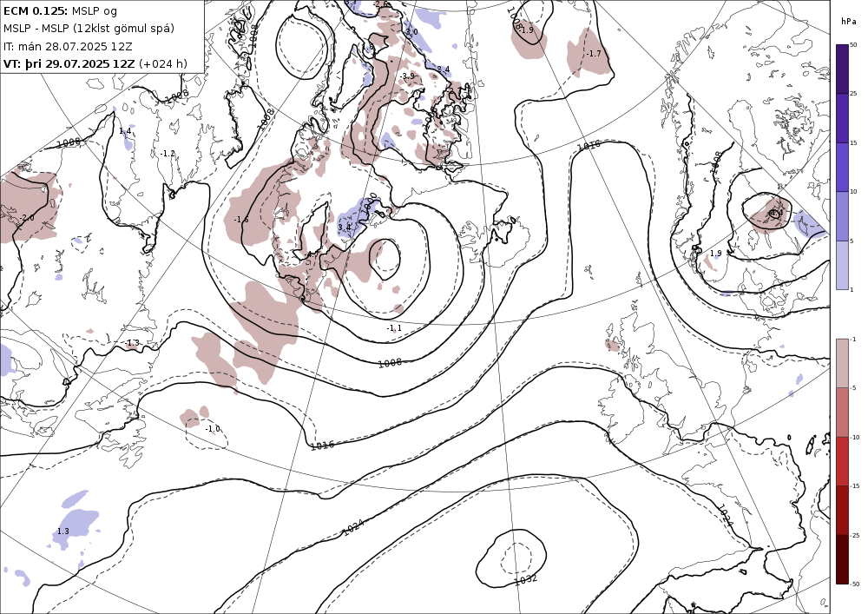Click the '-2.0' value on the pink patch
Viewport: 868px width, 614px height.
click(x=27, y=218)
